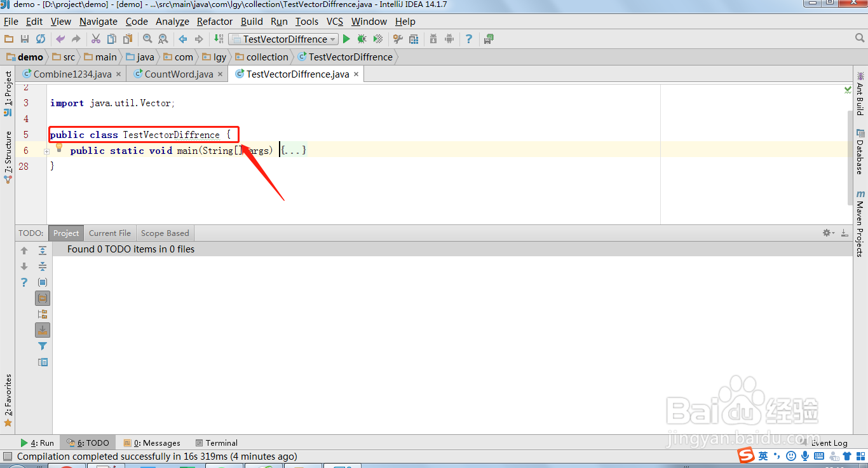Viewport: 868px width, 468px height.
Task: Run TestVectorDiffrence with green play icon
Action: click(346, 39)
